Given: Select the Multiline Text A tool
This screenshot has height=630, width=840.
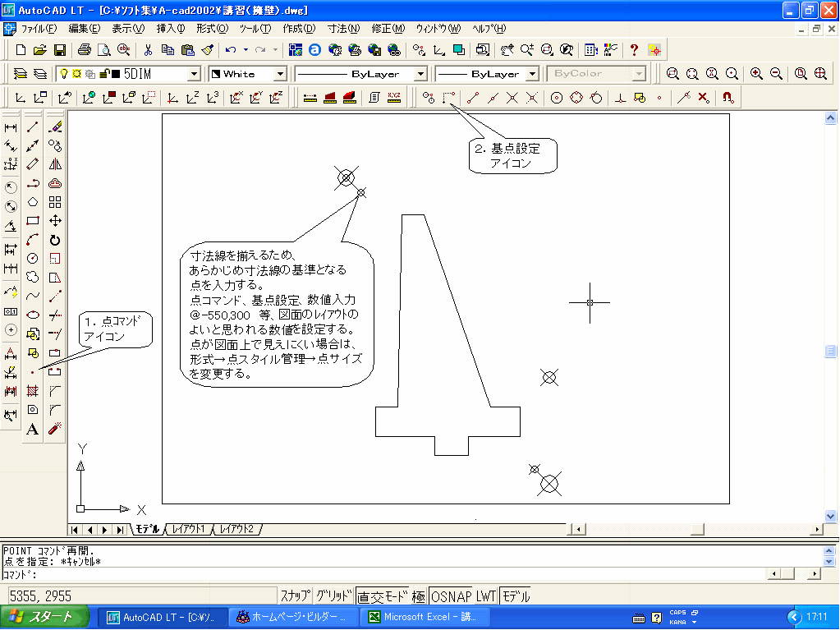Looking at the screenshot, I should (x=33, y=429).
